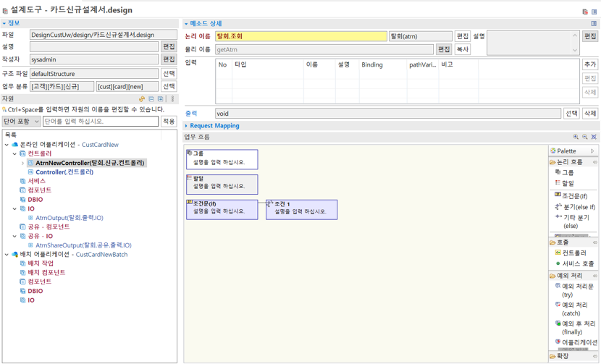The image size is (601, 364).
Task: Select the 컨트롤러 call palette tool
Action: (x=571, y=253)
